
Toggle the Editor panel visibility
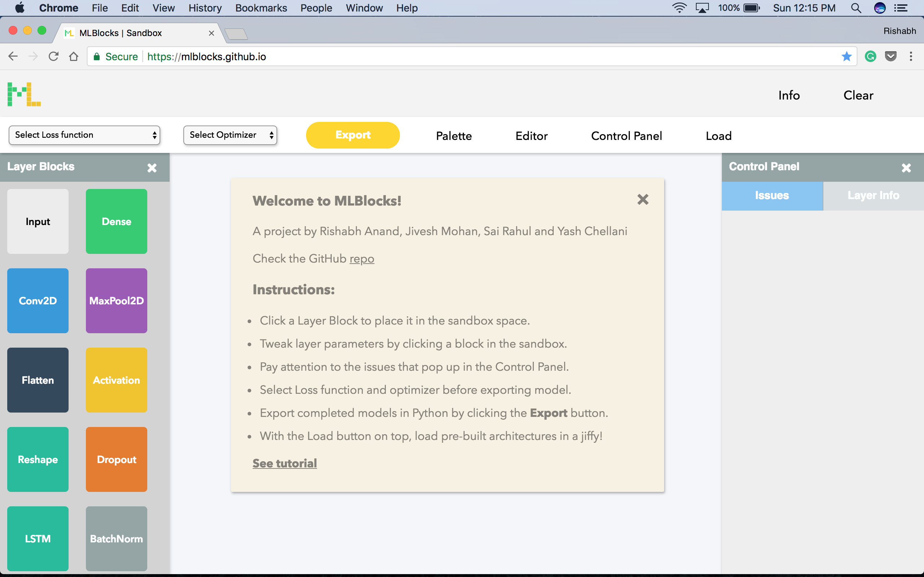(531, 136)
